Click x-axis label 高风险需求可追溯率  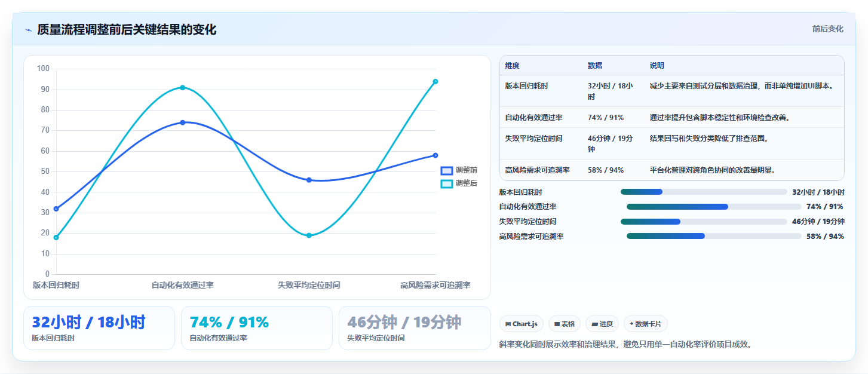coord(435,286)
